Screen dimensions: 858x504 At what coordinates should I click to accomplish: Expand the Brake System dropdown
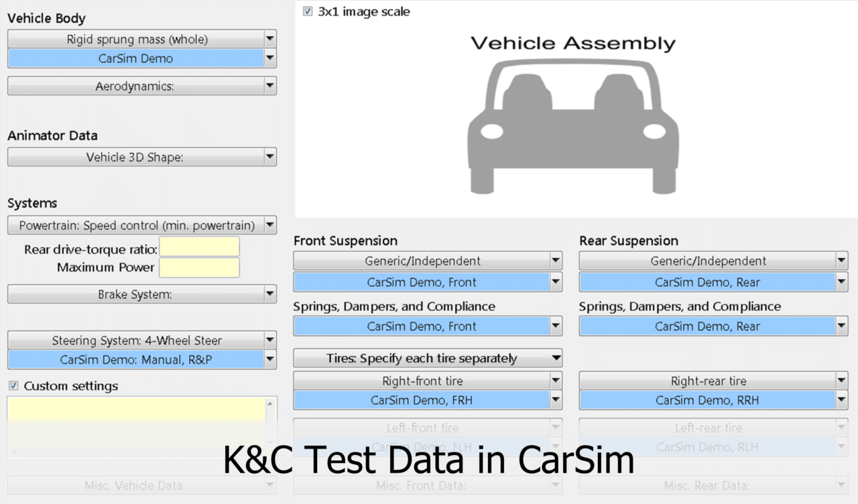(141, 294)
